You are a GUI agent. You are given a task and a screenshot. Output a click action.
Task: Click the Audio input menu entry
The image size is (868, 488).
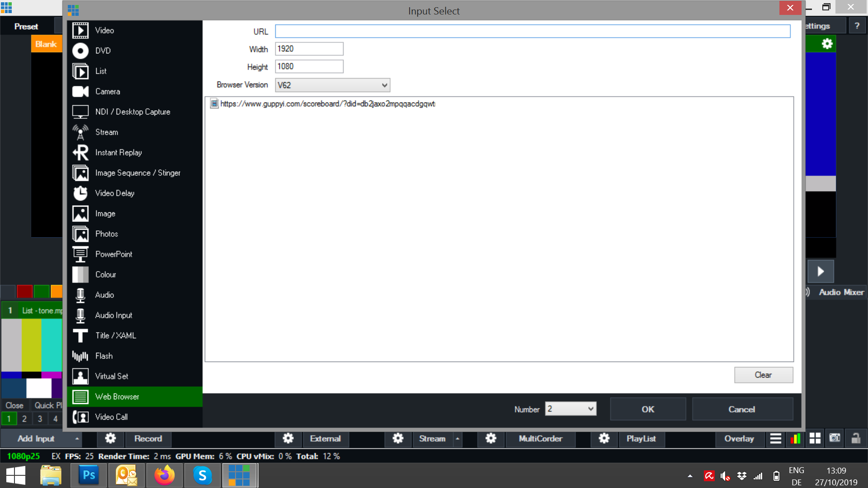pyautogui.click(x=114, y=315)
